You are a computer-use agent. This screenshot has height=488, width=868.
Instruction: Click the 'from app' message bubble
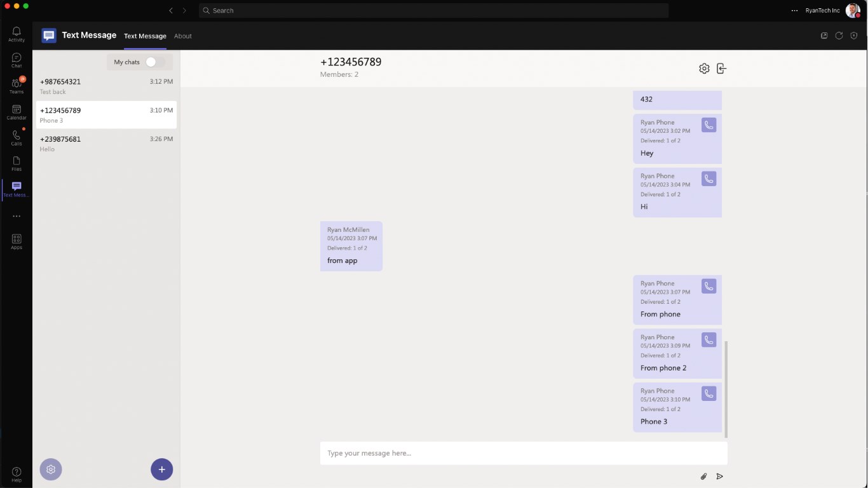click(351, 246)
